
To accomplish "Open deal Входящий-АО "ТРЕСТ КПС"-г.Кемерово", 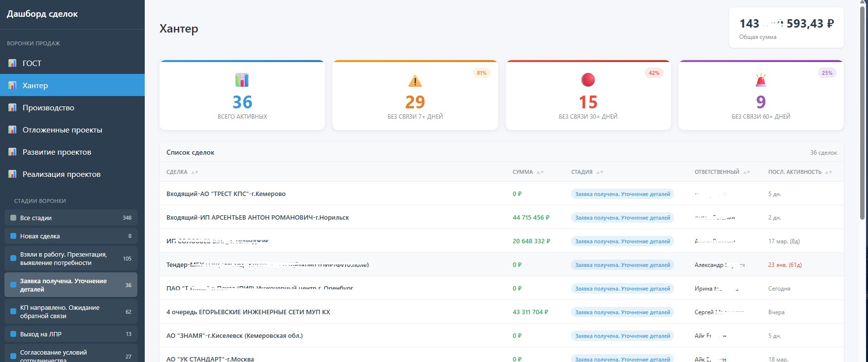I will pyautogui.click(x=226, y=194).
